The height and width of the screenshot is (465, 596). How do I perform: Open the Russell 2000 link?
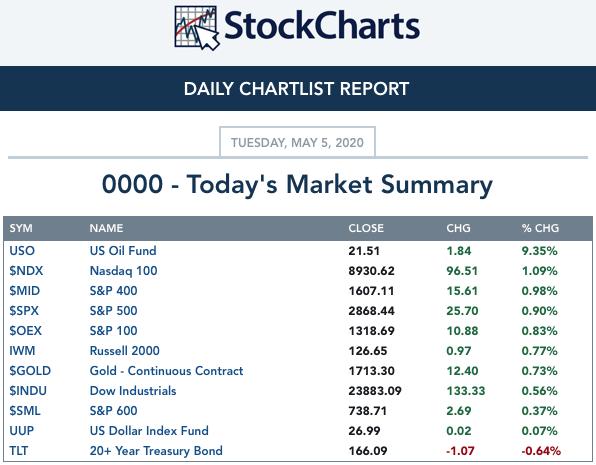pyautogui.click(x=124, y=351)
